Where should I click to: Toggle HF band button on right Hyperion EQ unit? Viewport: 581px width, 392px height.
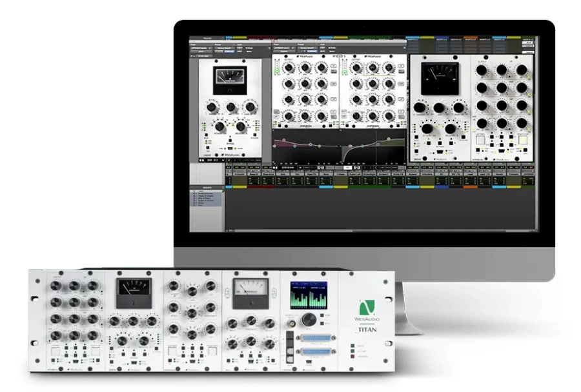coord(402,66)
